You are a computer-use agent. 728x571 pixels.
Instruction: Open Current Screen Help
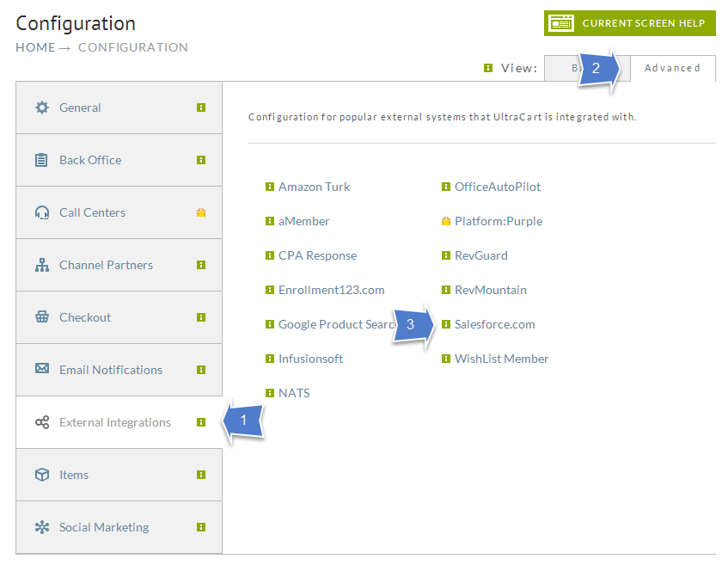coord(629,22)
